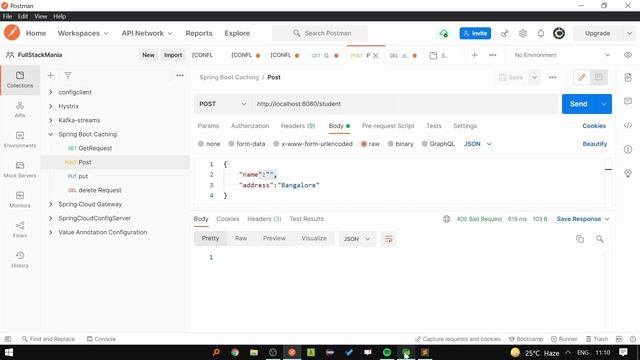Open the info icon in right sidebar
The image size is (640, 360).
(x=628, y=149)
